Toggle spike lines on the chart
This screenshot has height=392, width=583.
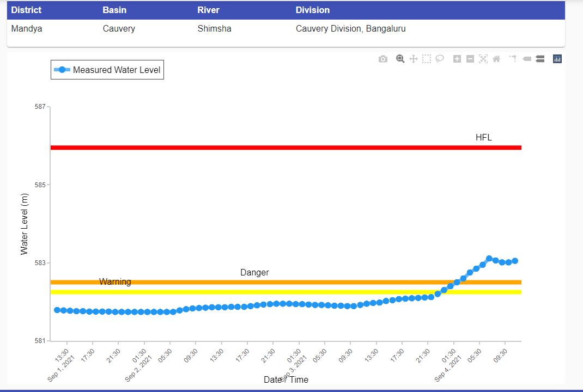pyautogui.click(x=513, y=59)
